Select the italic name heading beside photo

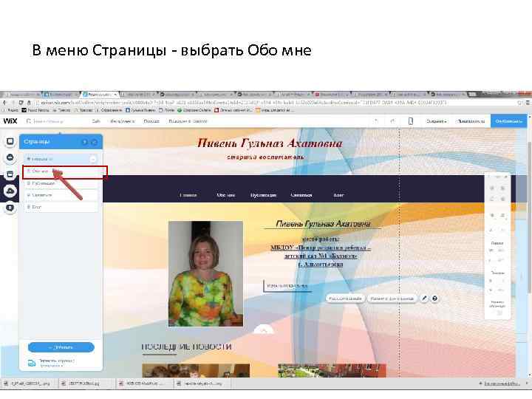pos(323,224)
